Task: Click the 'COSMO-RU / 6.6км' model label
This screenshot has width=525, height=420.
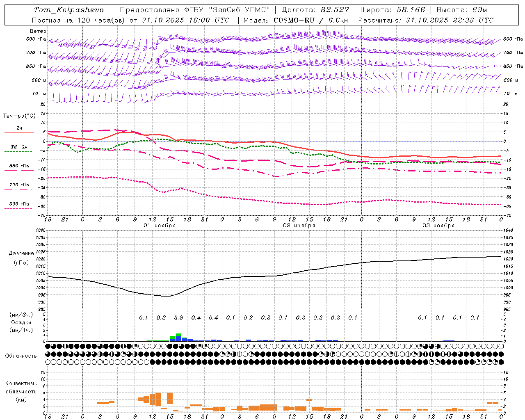Action: pos(310,20)
